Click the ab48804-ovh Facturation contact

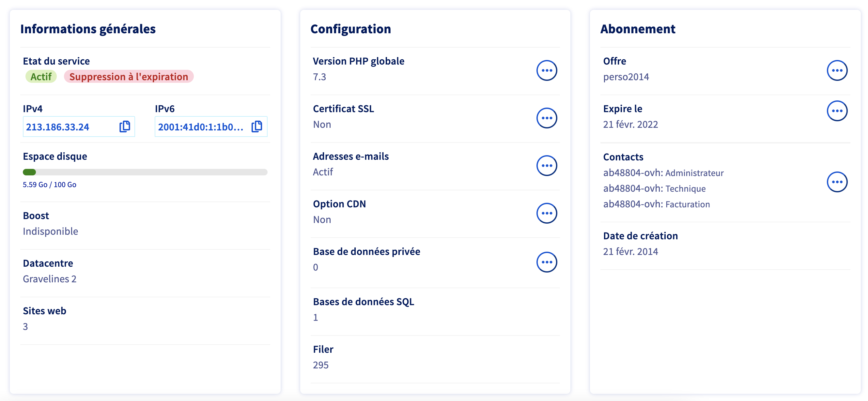point(656,204)
